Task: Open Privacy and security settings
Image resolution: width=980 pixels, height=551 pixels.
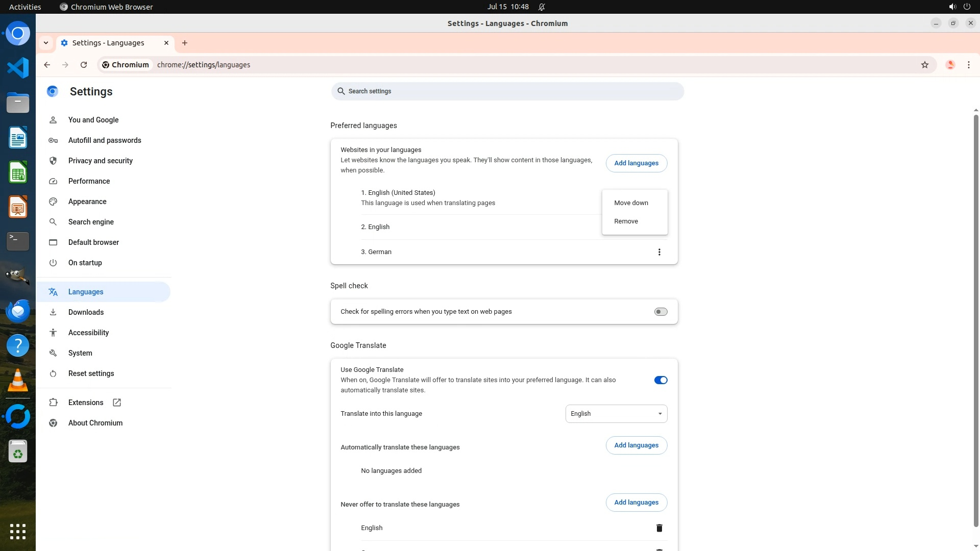Action: [x=100, y=161]
